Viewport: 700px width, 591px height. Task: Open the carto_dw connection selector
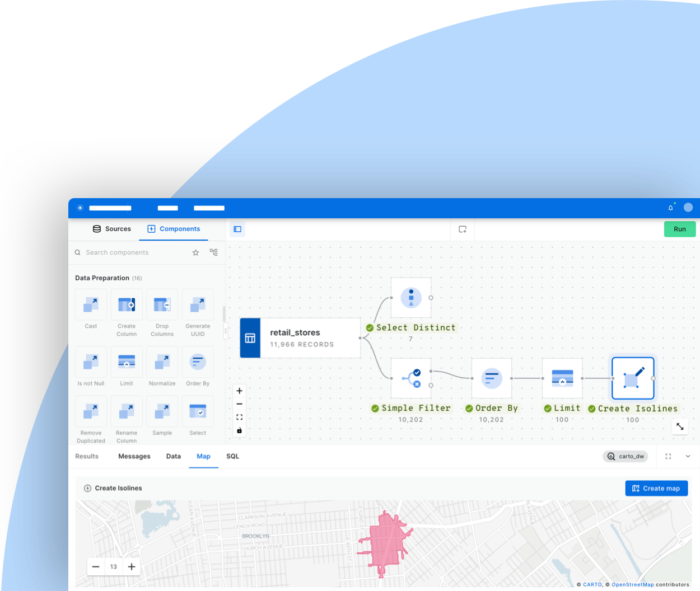tap(626, 456)
